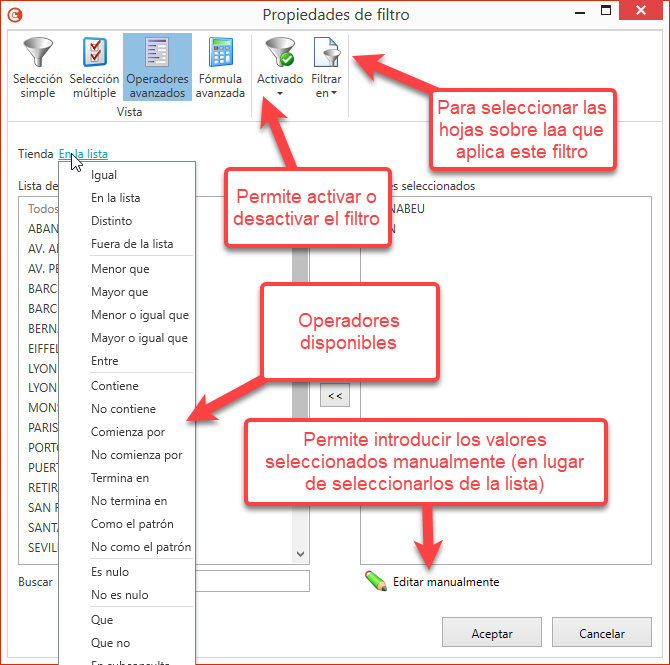Click the Selección simple funnel icon

coord(38,53)
